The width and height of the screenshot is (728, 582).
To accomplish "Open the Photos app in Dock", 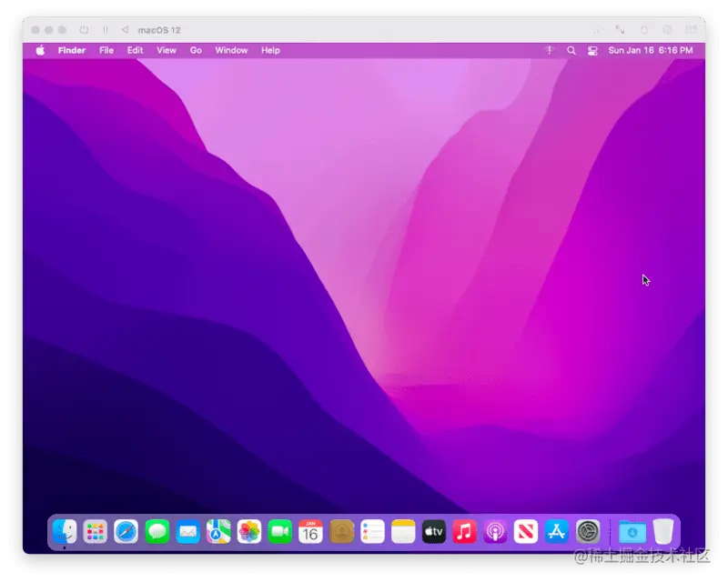I will click(248, 531).
